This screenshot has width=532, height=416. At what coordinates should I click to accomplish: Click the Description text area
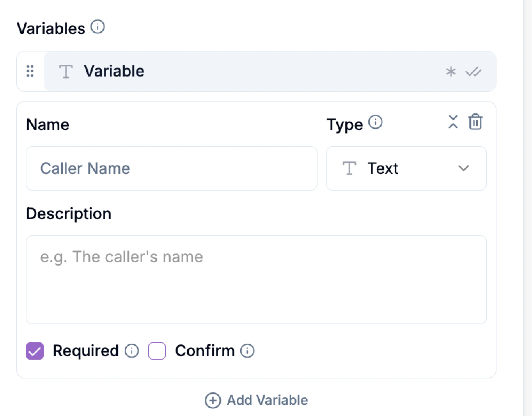click(256, 278)
